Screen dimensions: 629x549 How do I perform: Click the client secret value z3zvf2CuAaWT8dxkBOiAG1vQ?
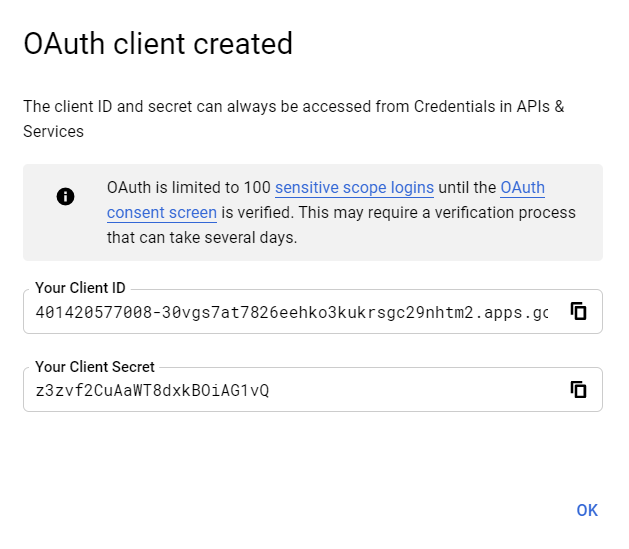point(152,390)
